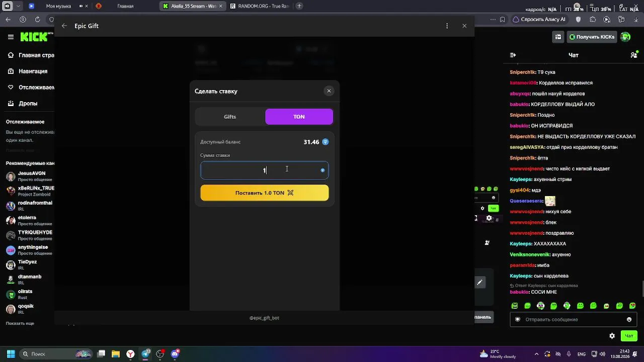Open chat settings gear icon

click(x=612, y=336)
